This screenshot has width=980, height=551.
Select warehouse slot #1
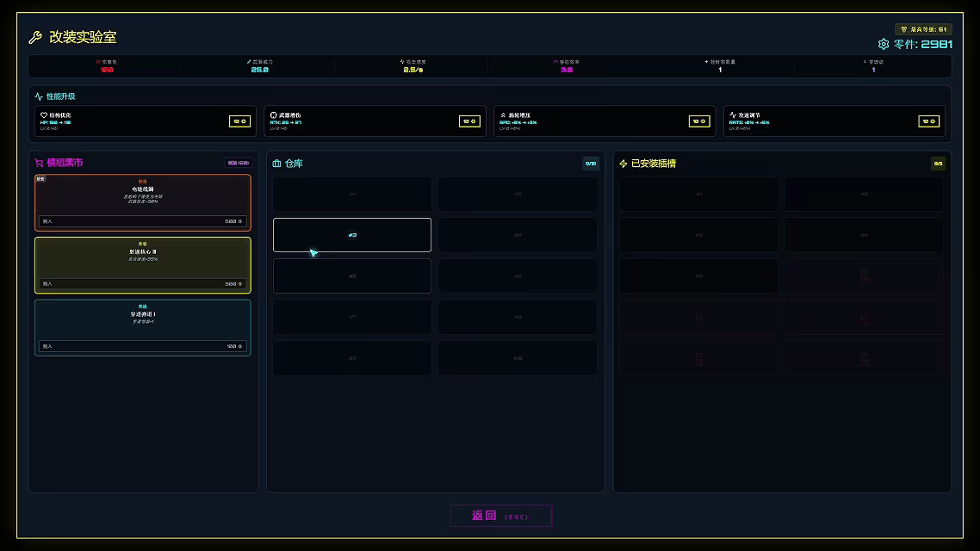[x=352, y=194]
